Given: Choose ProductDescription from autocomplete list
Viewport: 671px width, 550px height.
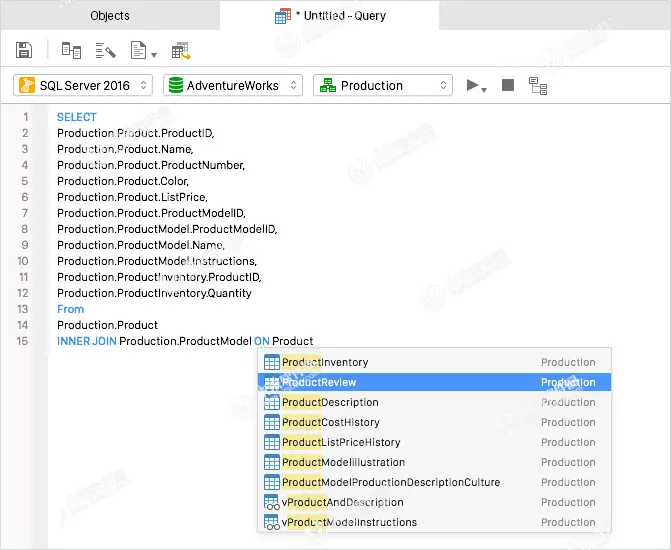Looking at the screenshot, I should click(x=434, y=402).
